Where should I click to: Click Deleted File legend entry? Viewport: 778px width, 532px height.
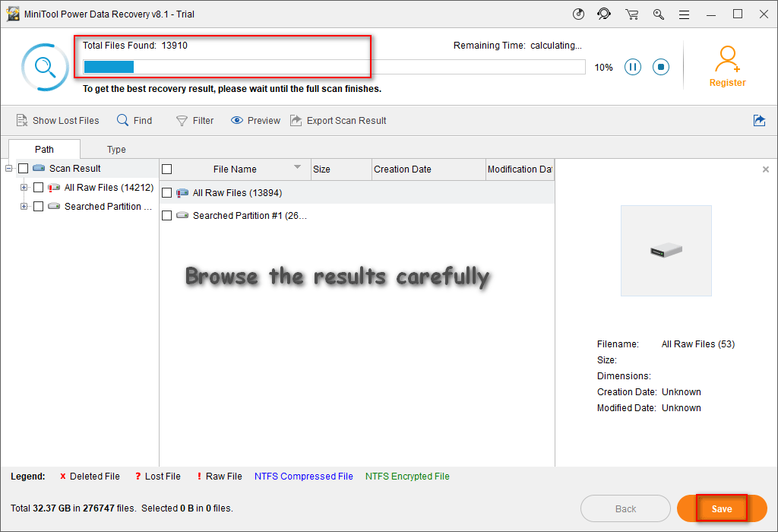(90, 477)
